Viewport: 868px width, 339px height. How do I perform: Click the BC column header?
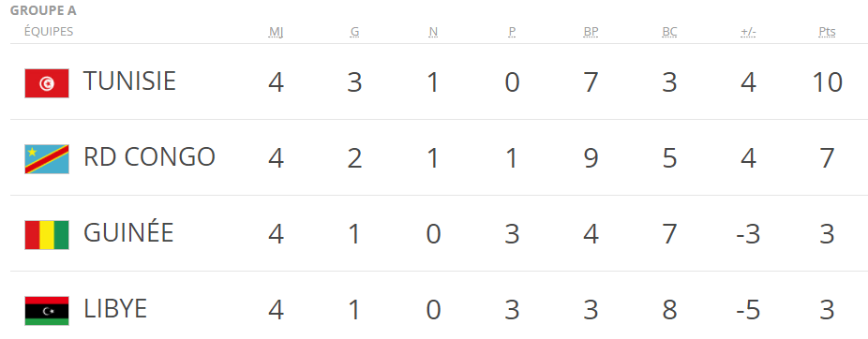(669, 32)
